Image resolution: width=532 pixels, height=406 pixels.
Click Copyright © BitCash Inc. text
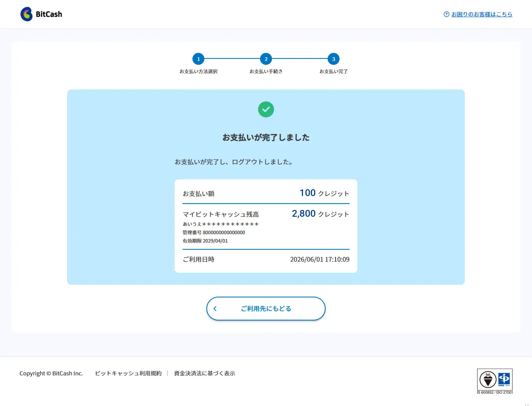pyautogui.click(x=51, y=373)
